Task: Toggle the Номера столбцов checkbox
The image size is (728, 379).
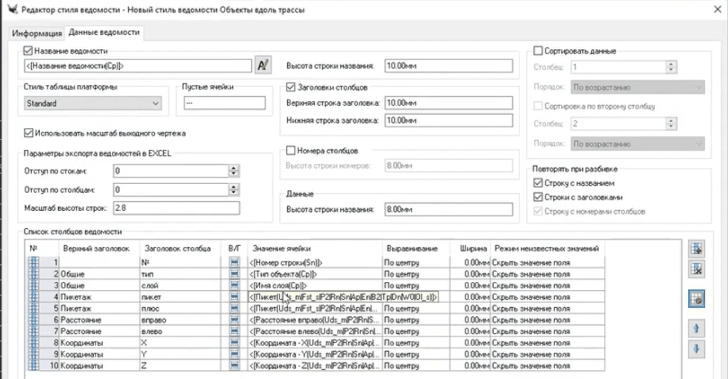Action: (x=291, y=150)
